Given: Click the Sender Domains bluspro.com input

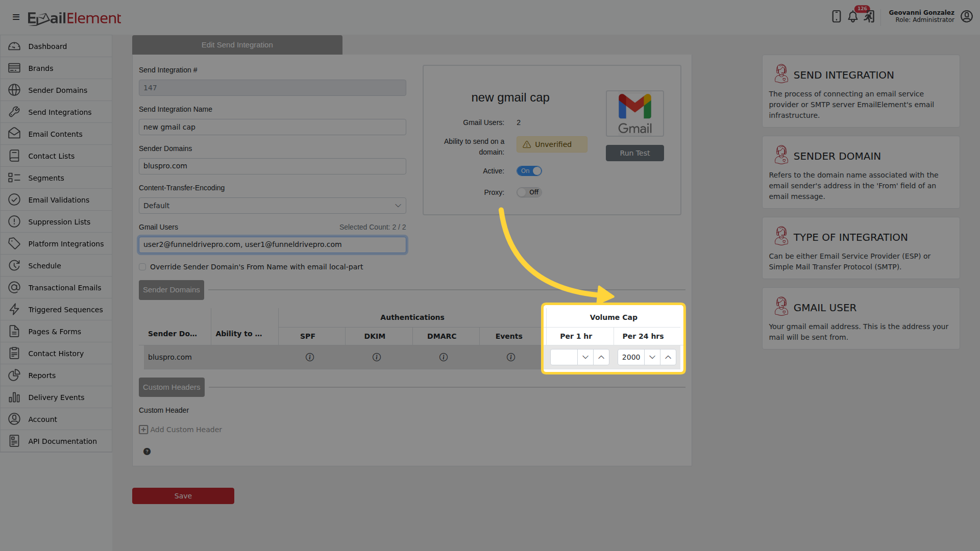Looking at the screenshot, I should (x=273, y=166).
